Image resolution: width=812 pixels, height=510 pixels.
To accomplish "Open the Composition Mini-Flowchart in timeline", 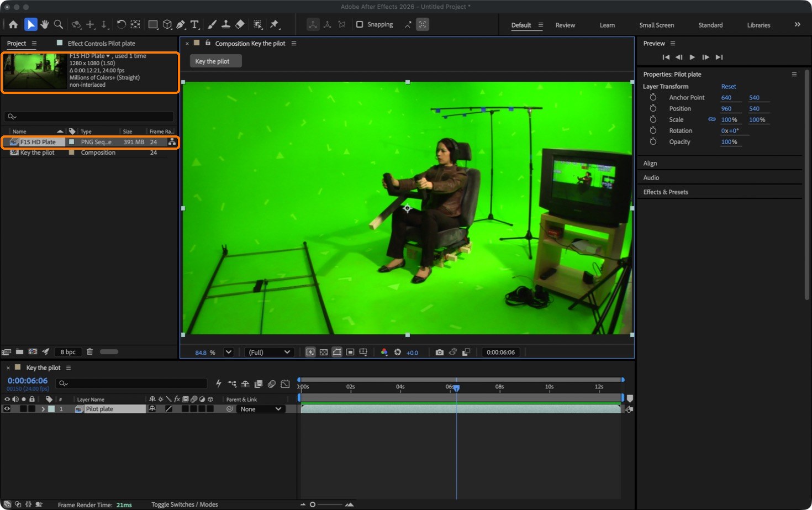I will (231, 383).
